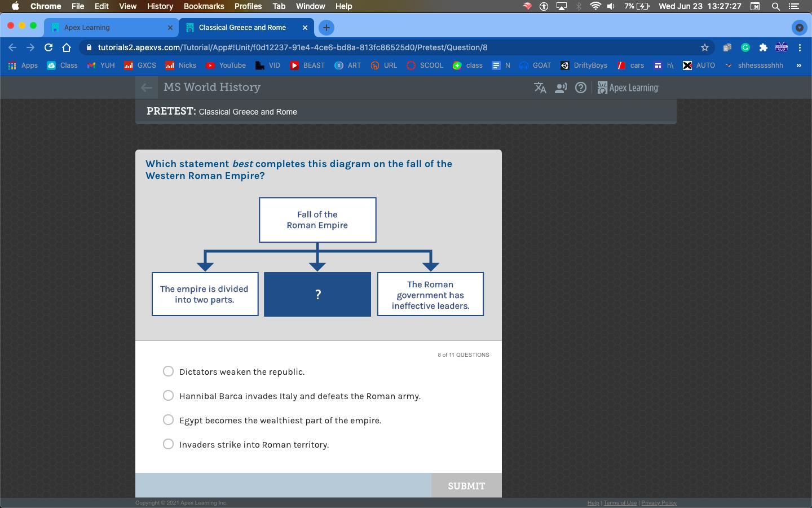Select 'Invaders strike into Roman territory' option
This screenshot has height=508, width=812.
click(x=168, y=444)
